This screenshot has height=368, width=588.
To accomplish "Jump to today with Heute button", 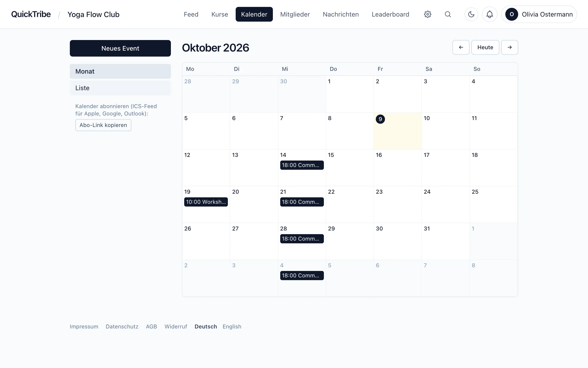I will coord(485,47).
